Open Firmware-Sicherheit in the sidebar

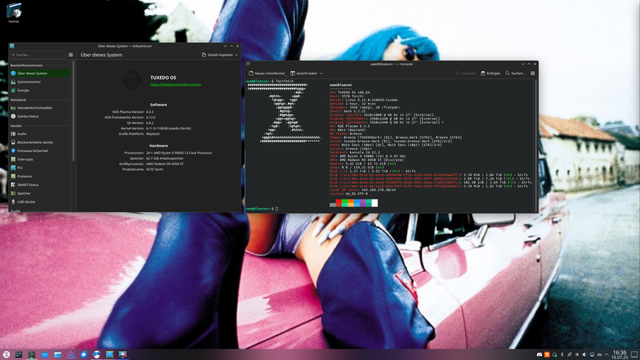point(40,151)
